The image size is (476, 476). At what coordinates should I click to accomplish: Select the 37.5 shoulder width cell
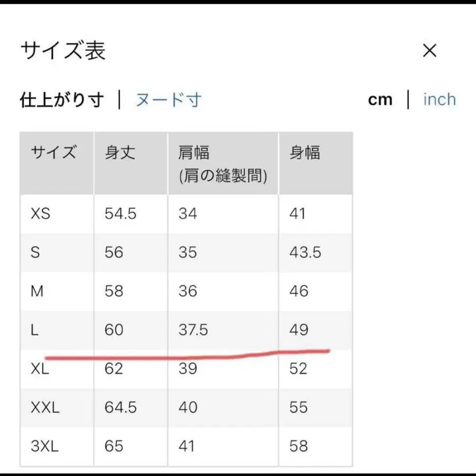[192, 329]
